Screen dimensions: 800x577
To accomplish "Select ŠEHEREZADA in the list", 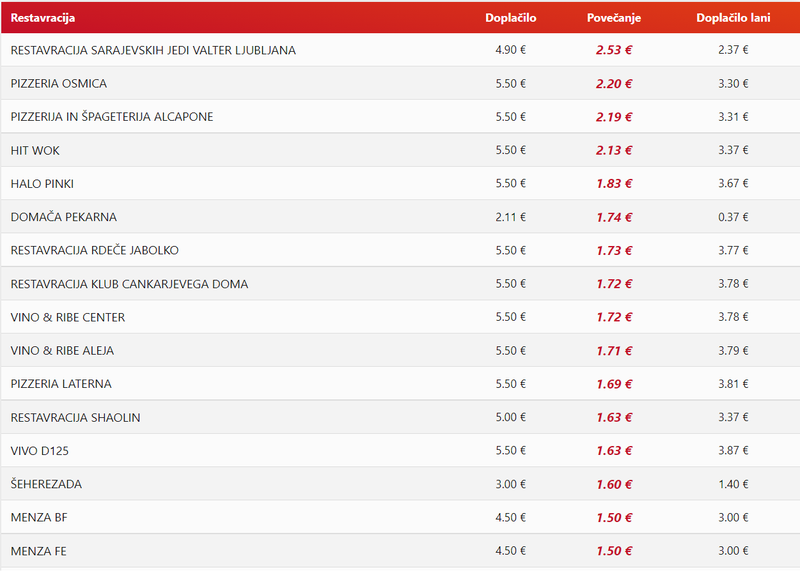I will click(x=46, y=484).
